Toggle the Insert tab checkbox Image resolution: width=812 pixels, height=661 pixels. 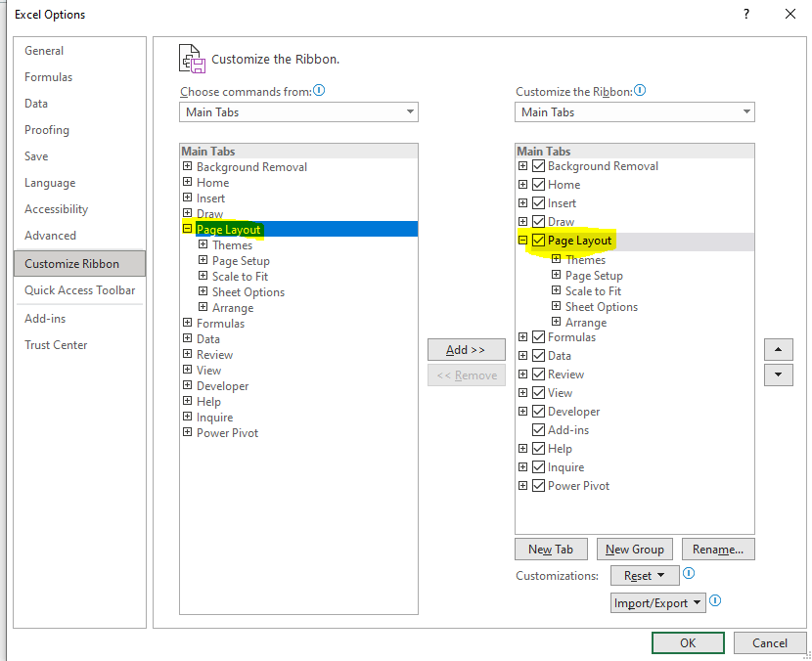[539, 203]
